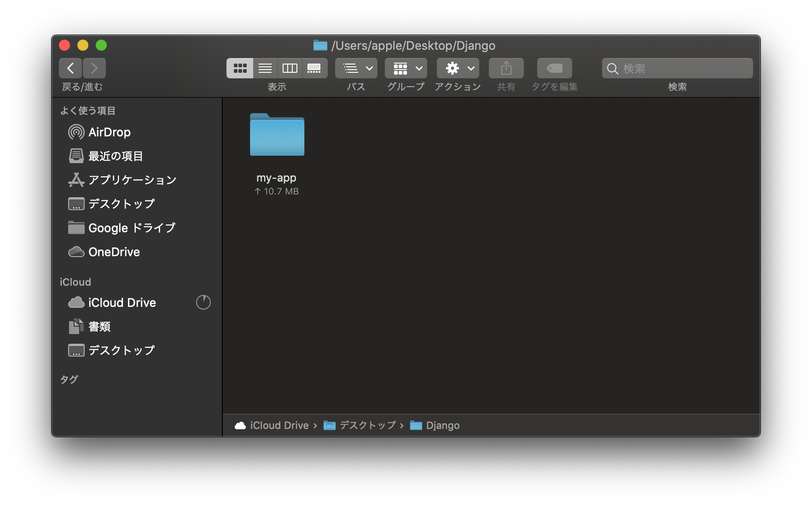Viewport: 812px width, 505px height.
Task: Click the タグを編集 button
Action: coord(554,68)
